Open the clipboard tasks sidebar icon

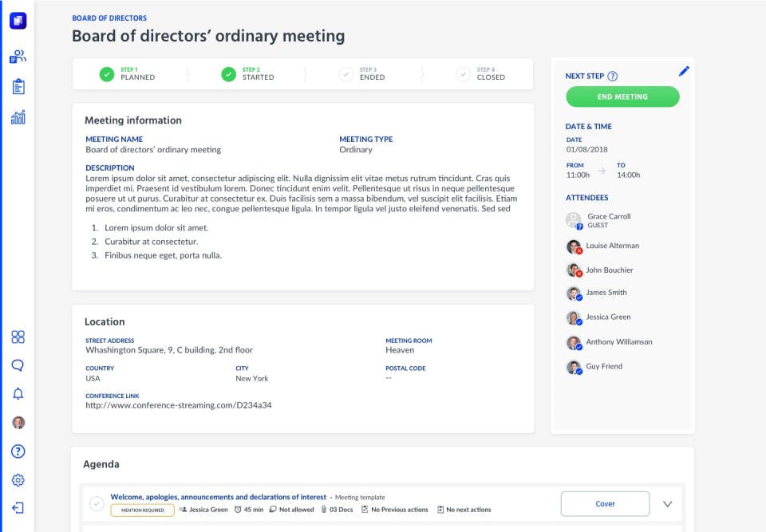(x=18, y=87)
